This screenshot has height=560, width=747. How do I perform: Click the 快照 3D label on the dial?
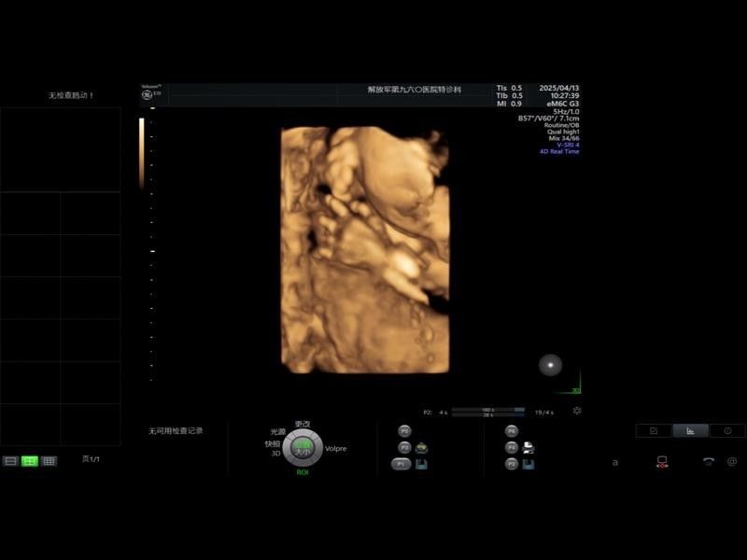[x=273, y=448]
